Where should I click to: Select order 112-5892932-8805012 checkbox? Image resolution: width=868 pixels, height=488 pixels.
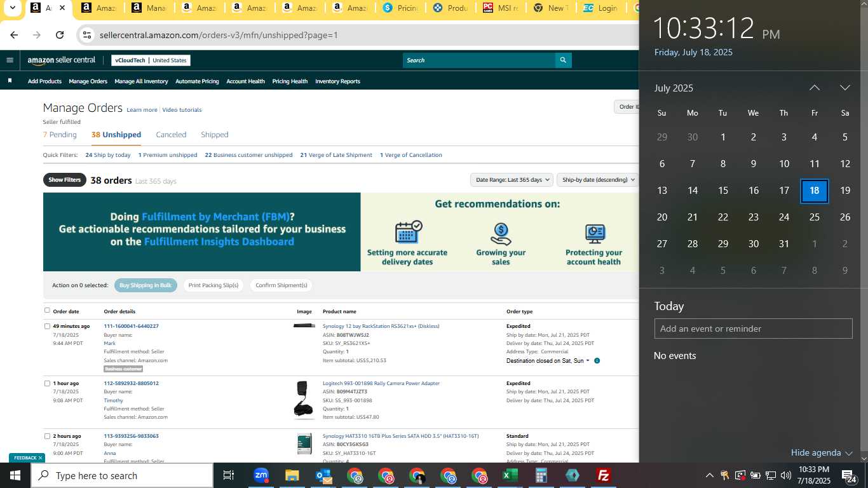tap(47, 383)
